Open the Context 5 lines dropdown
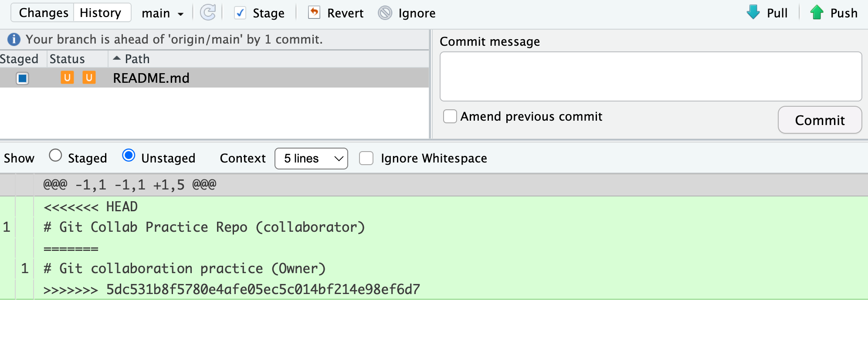The height and width of the screenshot is (345, 868). pos(311,159)
